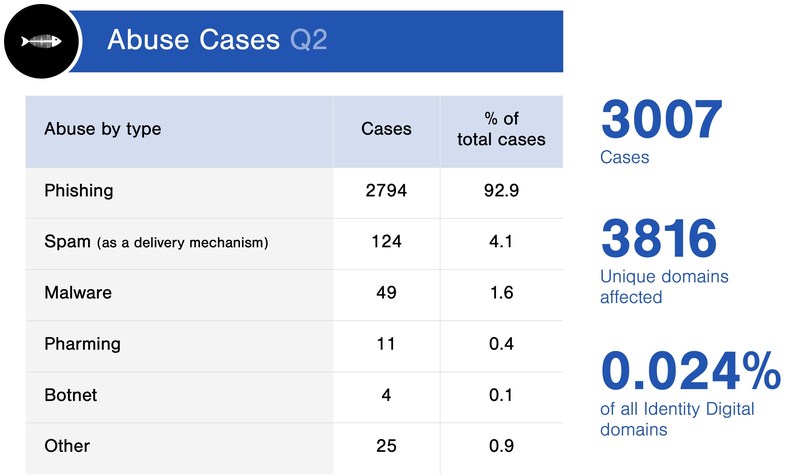Select the 3816 unique domains figure
The width and height of the screenshot is (800, 475).
659,239
